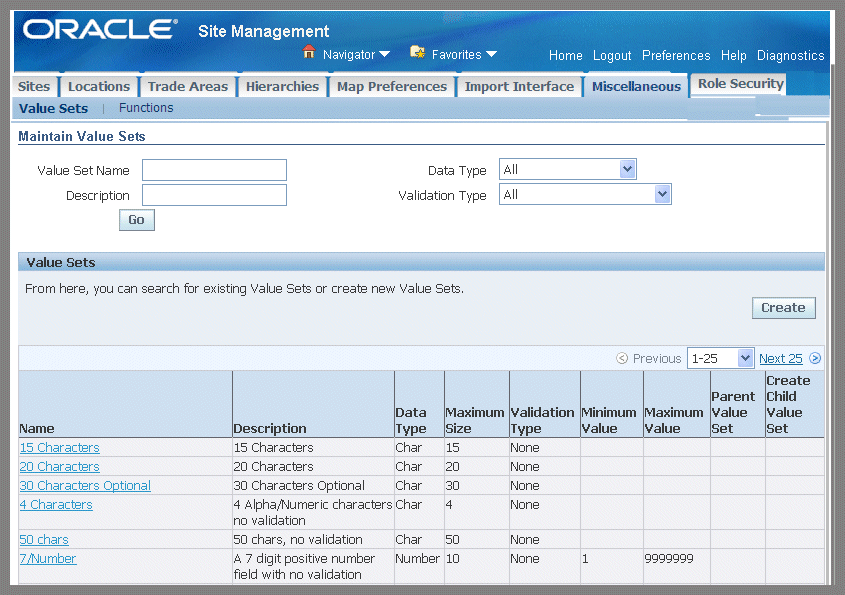This screenshot has width=845, height=595.
Task: Go to the Map Preferences tab
Action: pyautogui.click(x=392, y=86)
